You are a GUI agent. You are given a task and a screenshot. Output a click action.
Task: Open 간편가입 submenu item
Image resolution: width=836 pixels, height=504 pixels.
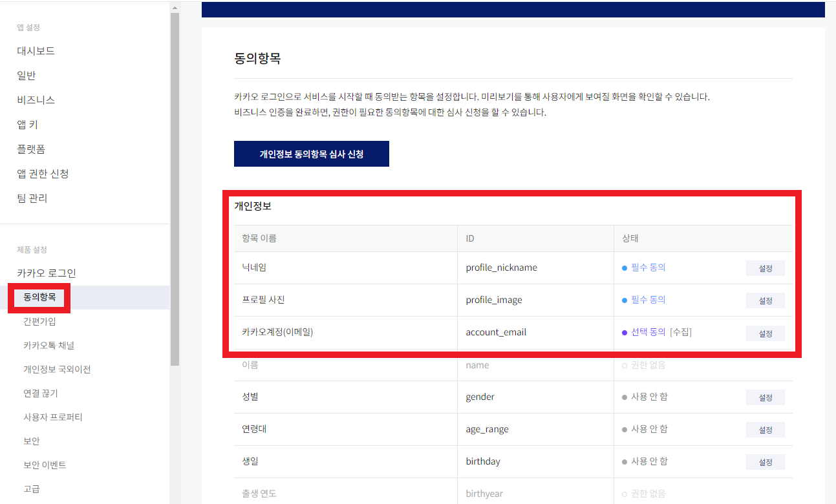click(x=39, y=322)
